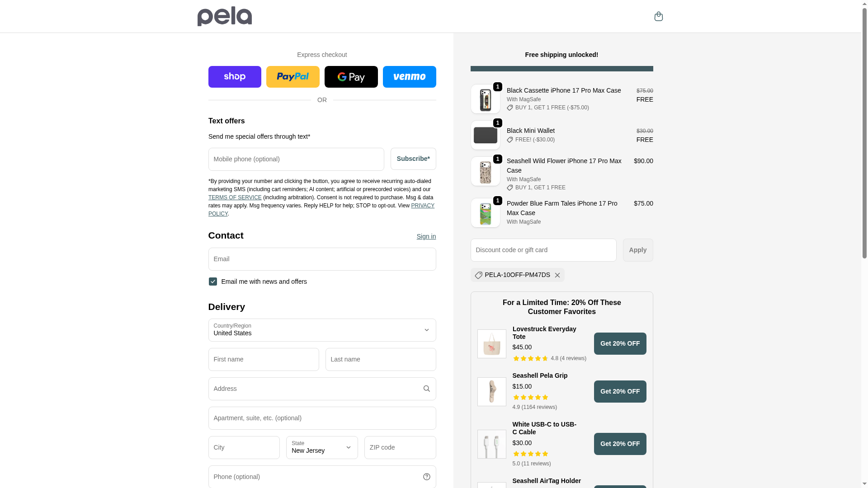Viewport: 868px width, 488px height.
Task: Open the Terms of Service link
Action: coord(235,197)
